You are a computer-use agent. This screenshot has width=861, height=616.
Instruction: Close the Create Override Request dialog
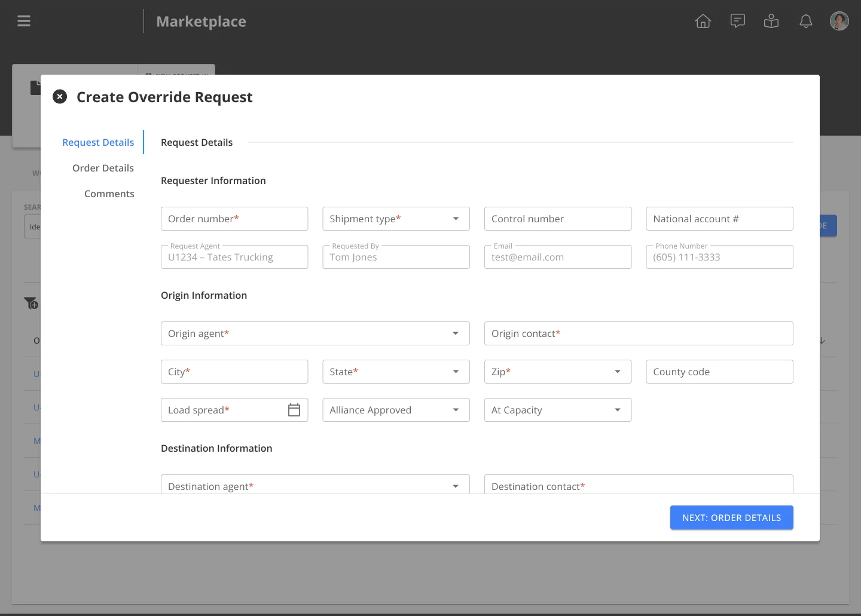(60, 97)
